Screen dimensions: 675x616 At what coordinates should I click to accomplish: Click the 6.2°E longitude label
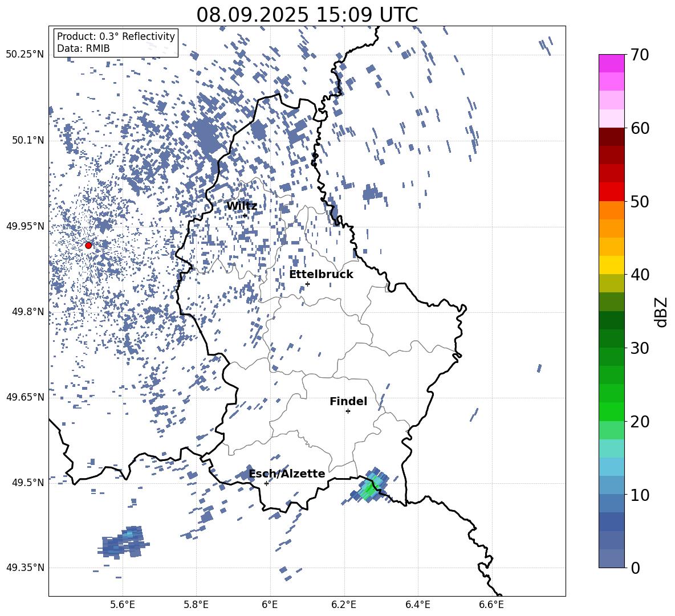[344, 605]
